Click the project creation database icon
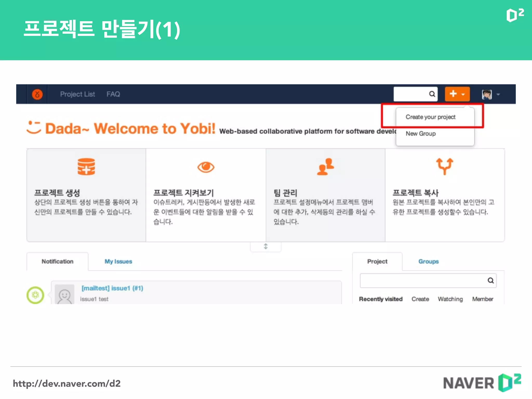532x399 pixels. click(86, 167)
